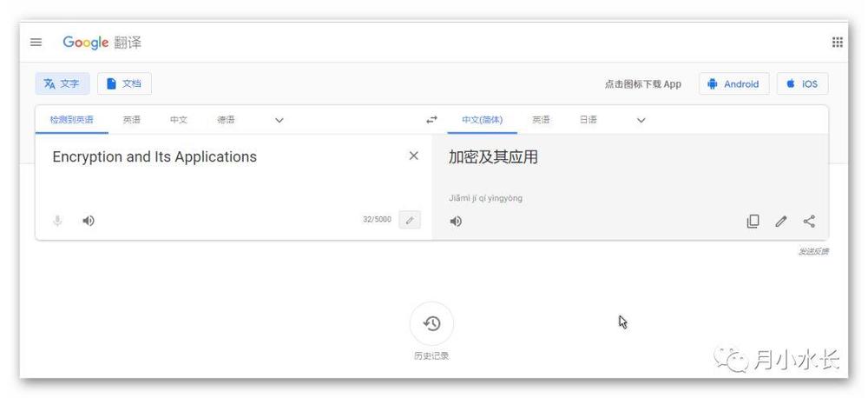The height and width of the screenshot is (398, 868).
Task: Select 中文(简体) target language tab
Action: pyautogui.click(x=482, y=120)
